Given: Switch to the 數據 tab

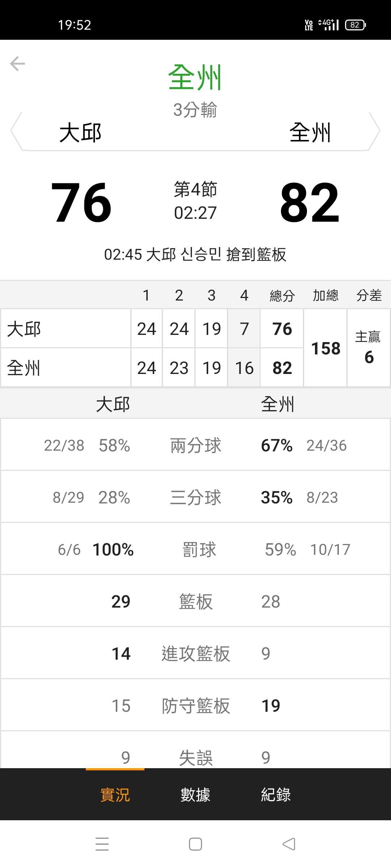Looking at the screenshot, I should 195,795.
